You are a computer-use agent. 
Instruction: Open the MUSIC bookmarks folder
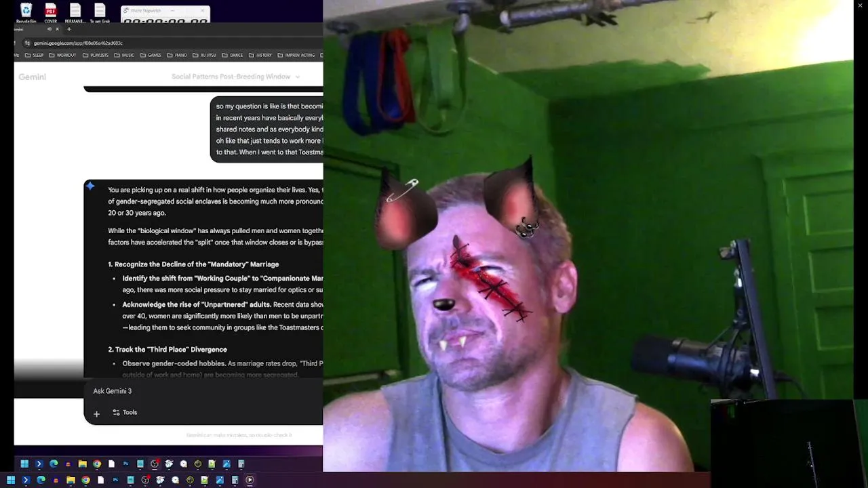click(x=124, y=55)
